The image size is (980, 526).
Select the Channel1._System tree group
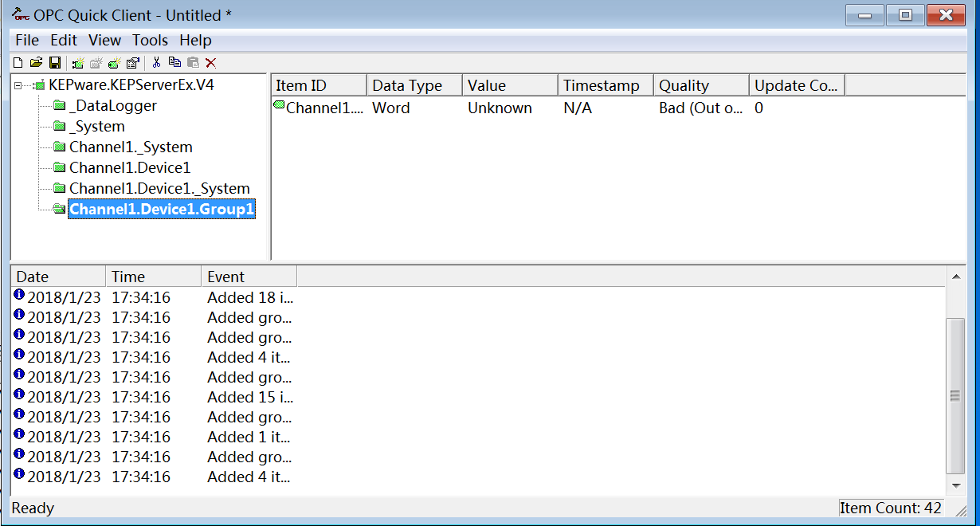[131, 147]
